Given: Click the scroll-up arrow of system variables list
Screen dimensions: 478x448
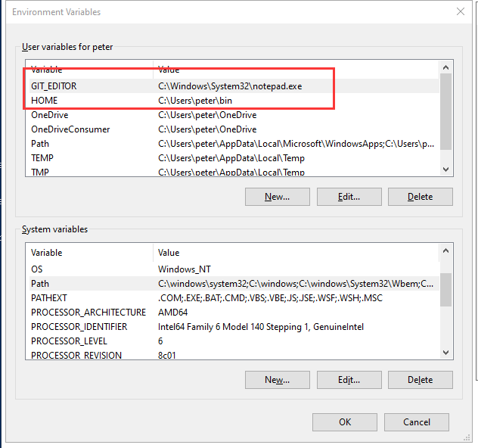Looking at the screenshot, I should point(445,251).
